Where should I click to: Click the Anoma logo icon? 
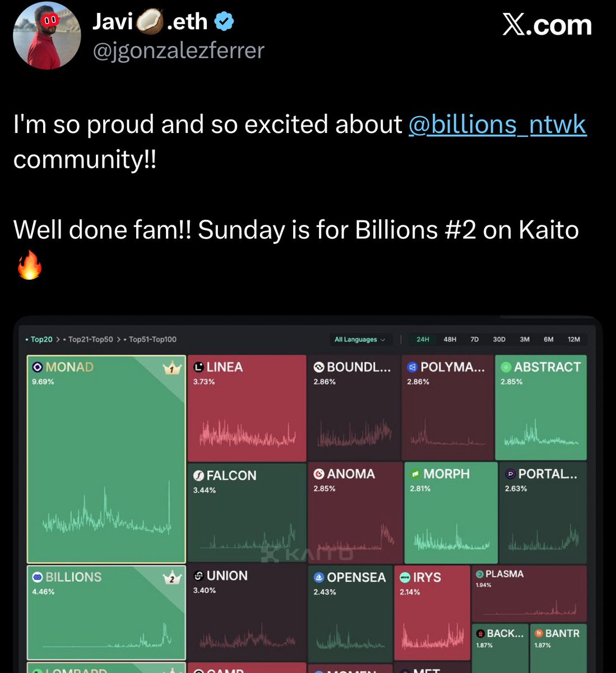click(x=319, y=474)
